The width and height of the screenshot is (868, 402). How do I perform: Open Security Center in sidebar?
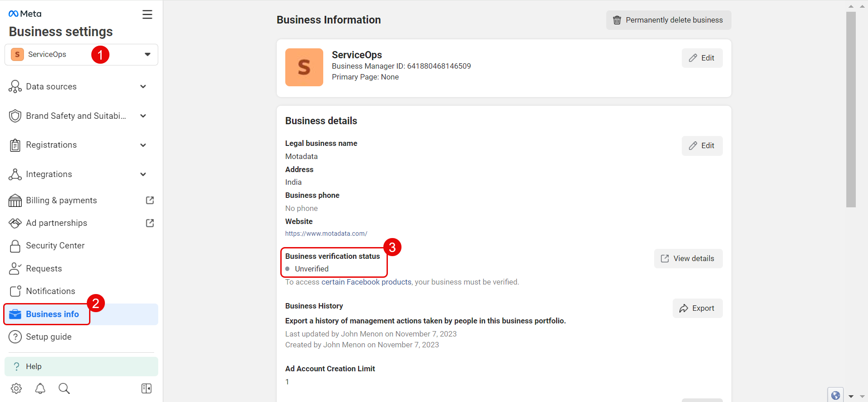point(55,246)
